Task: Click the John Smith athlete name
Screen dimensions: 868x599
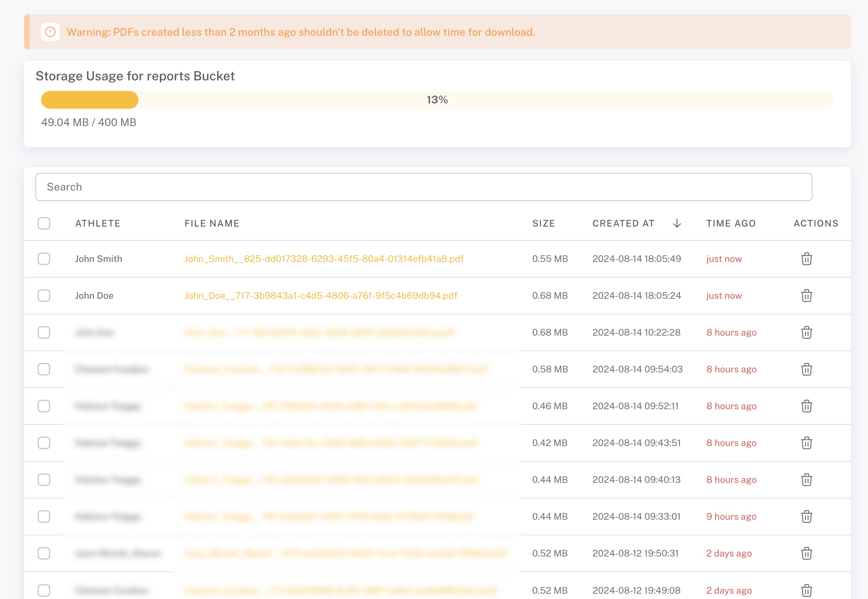Action: 99,258
